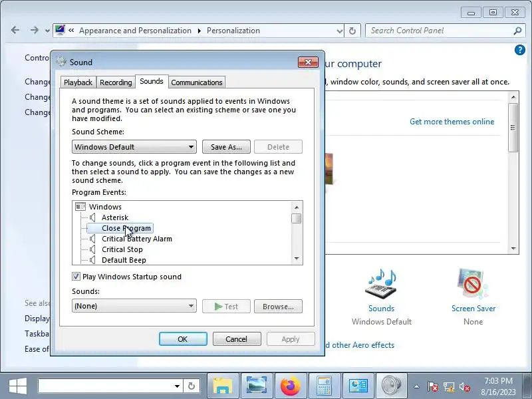Select the Asterisk program event
532x399 pixels.
(115, 217)
